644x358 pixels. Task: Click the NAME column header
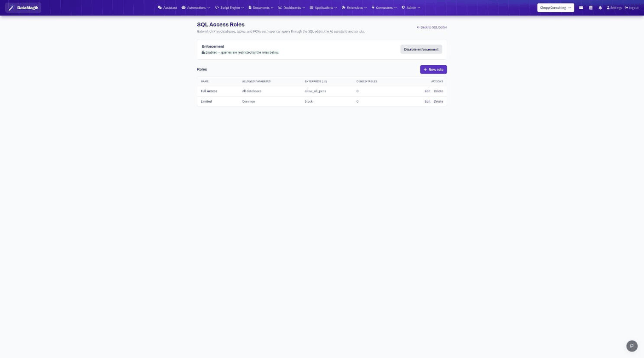coord(205,81)
